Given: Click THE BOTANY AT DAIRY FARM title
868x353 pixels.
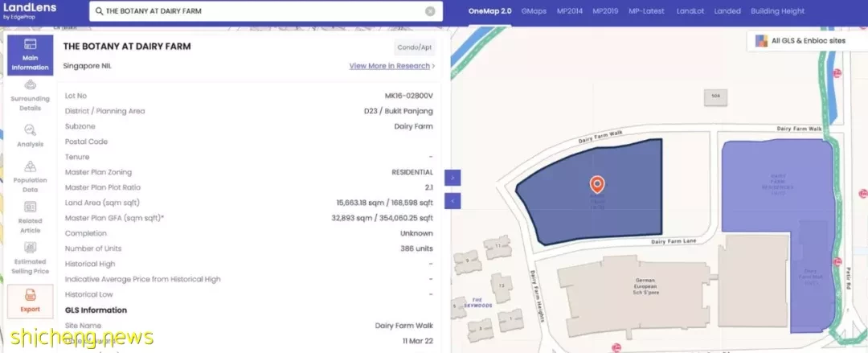Looking at the screenshot, I should point(127,47).
